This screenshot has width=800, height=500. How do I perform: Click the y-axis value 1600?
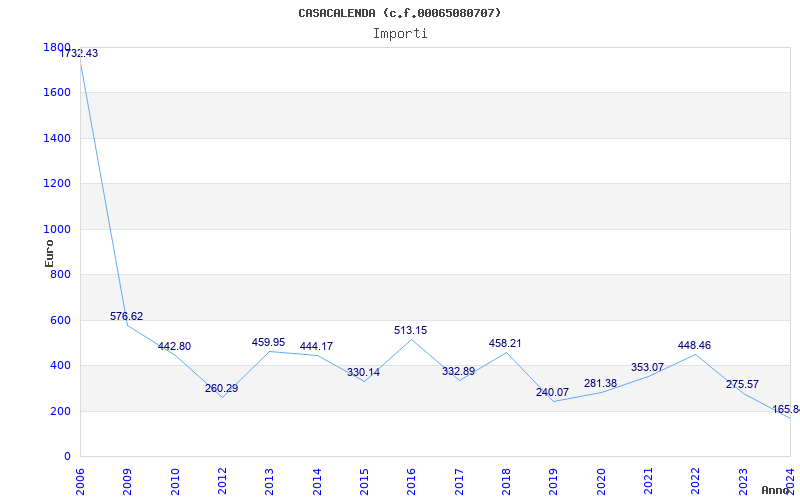pyautogui.click(x=57, y=93)
